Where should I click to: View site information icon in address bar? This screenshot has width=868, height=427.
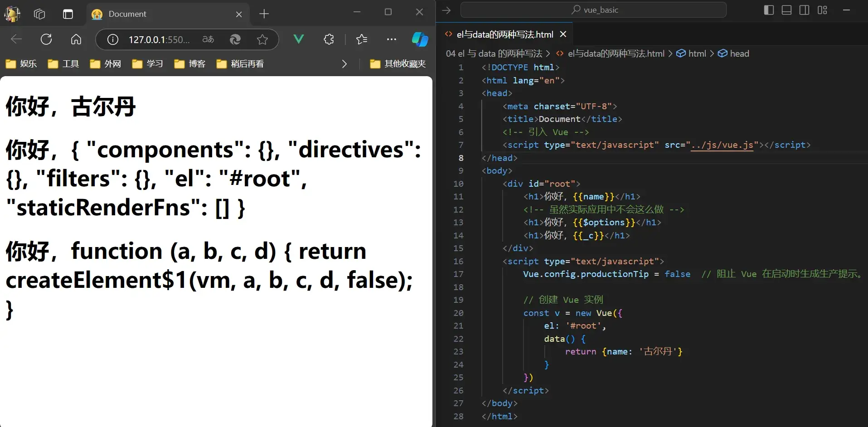pos(112,40)
